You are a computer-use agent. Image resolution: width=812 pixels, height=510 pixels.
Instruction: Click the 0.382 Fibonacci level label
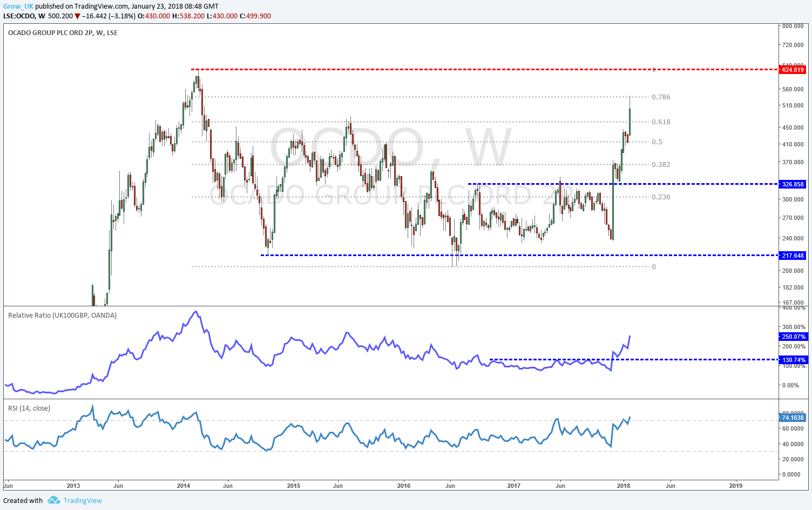(661, 165)
